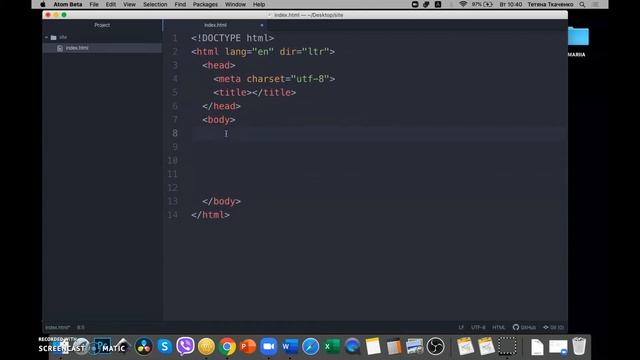Open the yellow coin icon in dock

206,347
